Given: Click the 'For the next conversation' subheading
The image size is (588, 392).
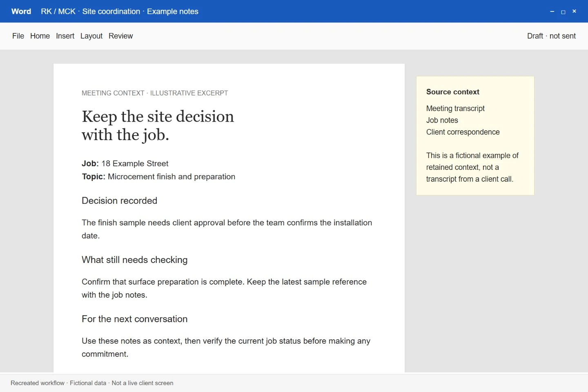Looking at the screenshot, I should [x=134, y=319].
